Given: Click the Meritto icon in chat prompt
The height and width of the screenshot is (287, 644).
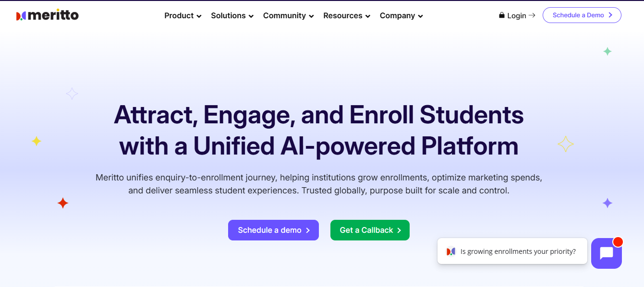Looking at the screenshot, I should 450,251.
